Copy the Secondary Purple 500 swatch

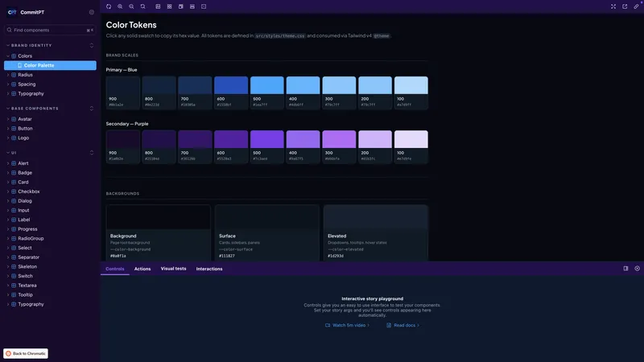click(267, 147)
